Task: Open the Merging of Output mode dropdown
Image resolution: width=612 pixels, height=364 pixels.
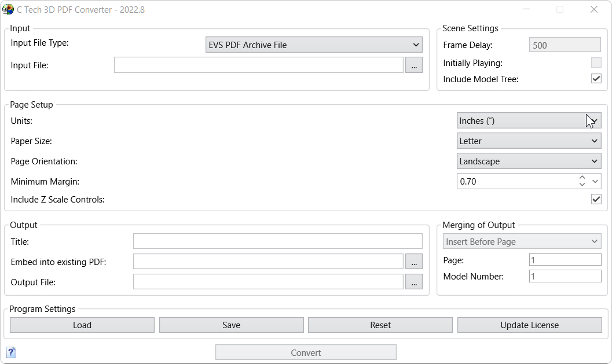Action: (x=522, y=241)
